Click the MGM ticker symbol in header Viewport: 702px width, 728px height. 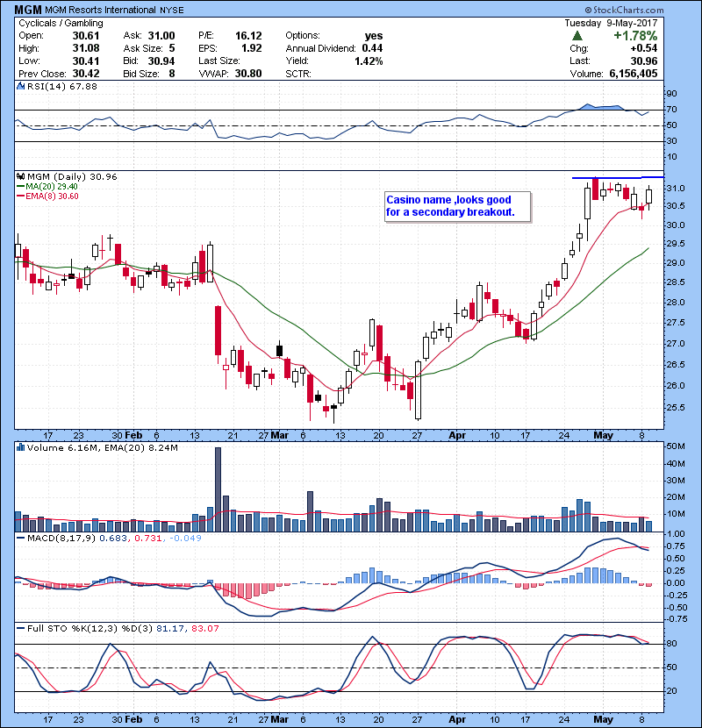pyautogui.click(x=28, y=10)
